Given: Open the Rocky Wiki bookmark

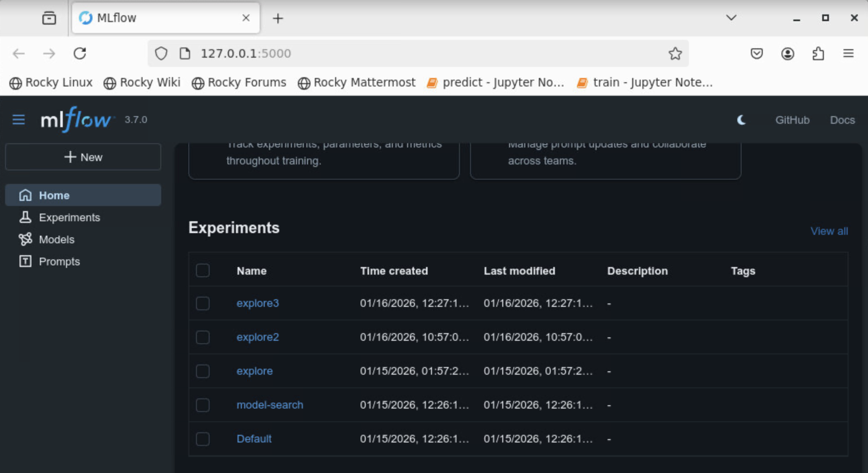Looking at the screenshot, I should (142, 83).
